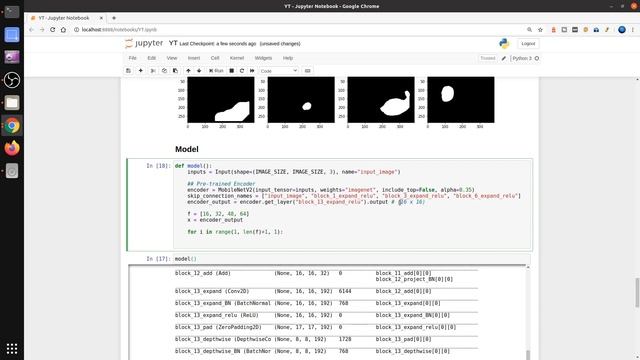Open Google Chrome from the dock
The height and width of the screenshot is (360, 640).
pos(12,126)
